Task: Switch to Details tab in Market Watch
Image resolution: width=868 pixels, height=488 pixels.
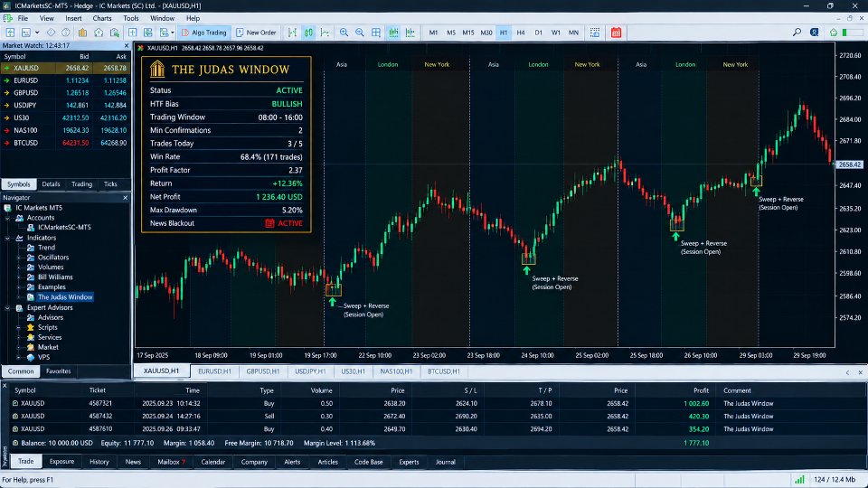Action: 51,184
